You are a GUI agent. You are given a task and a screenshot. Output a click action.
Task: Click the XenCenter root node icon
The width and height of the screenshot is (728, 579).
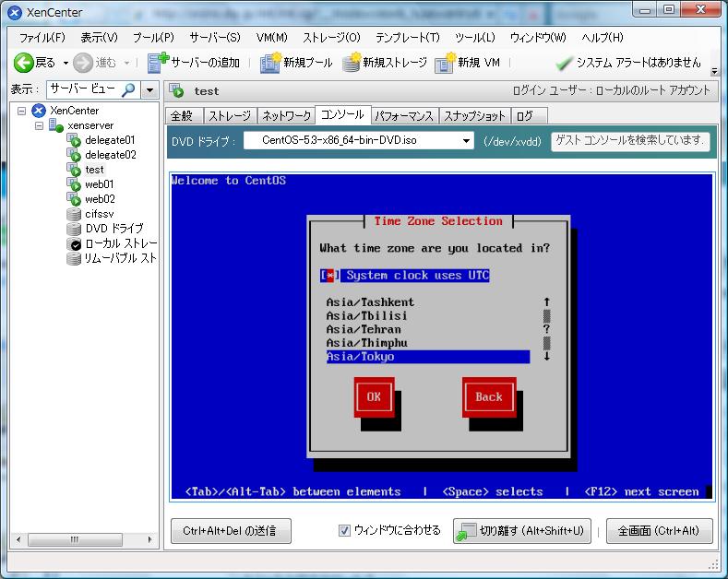tap(39, 111)
